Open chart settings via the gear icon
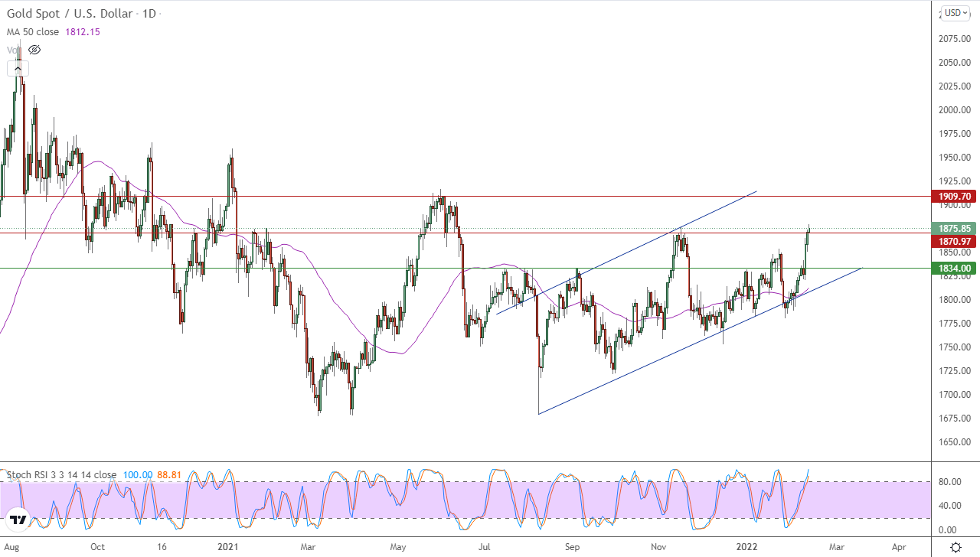This screenshot has height=557, width=980. coord(955,547)
